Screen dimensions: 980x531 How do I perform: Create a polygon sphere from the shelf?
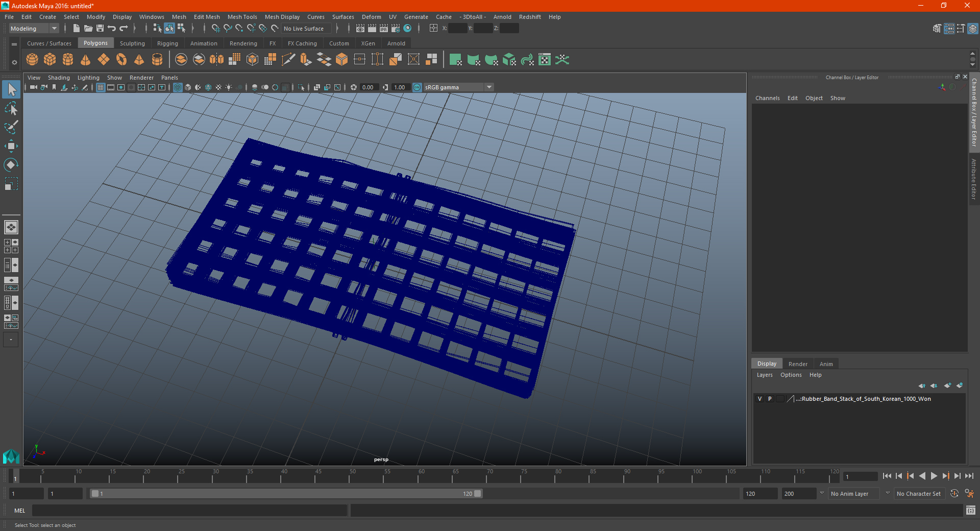pyautogui.click(x=32, y=60)
